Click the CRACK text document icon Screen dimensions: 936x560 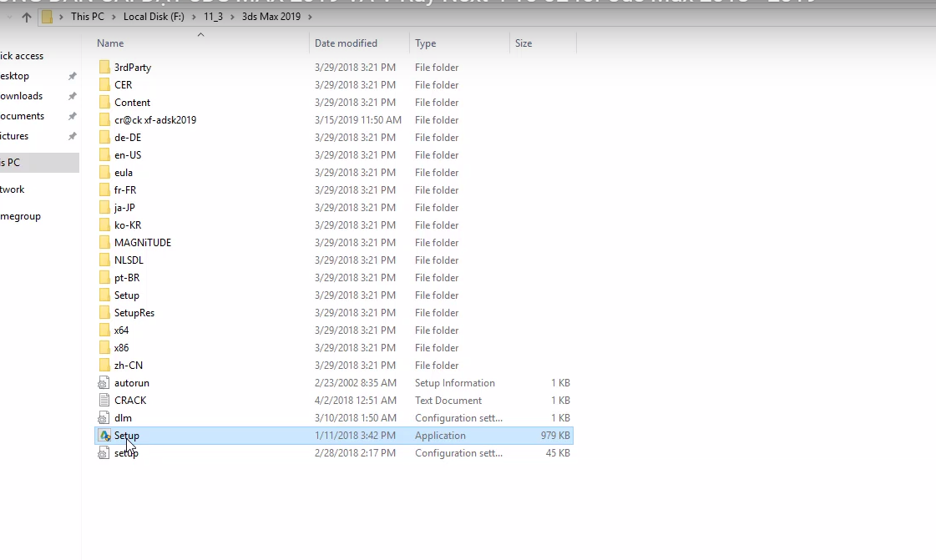pyautogui.click(x=104, y=401)
